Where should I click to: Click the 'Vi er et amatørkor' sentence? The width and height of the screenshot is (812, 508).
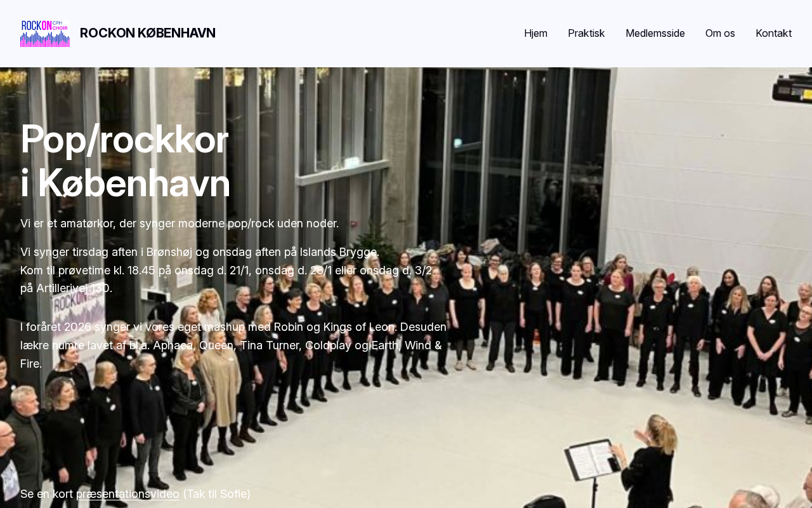pyautogui.click(x=180, y=224)
